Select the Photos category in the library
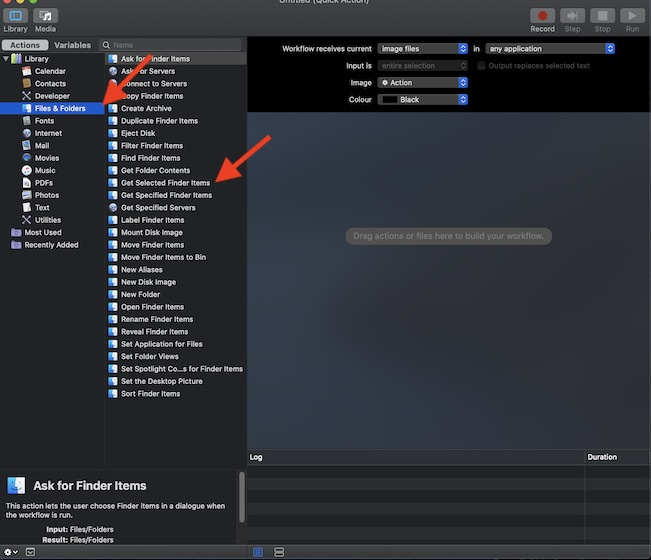 (47, 195)
